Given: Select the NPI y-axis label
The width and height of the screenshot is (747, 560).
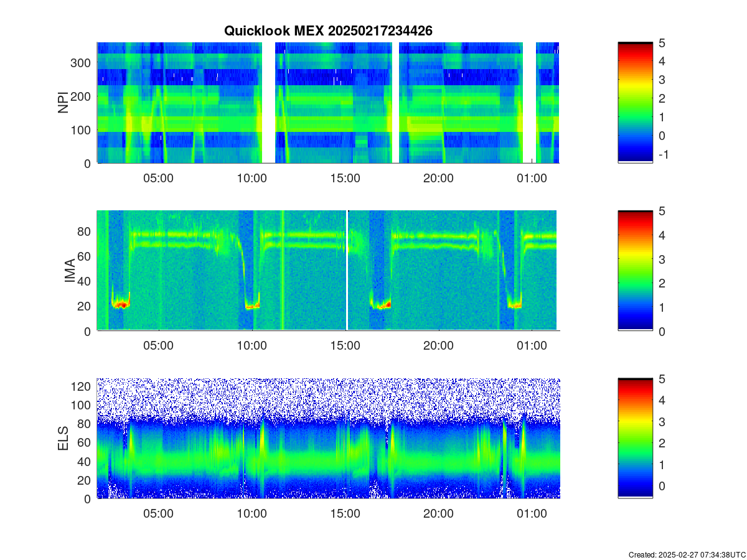Looking at the screenshot, I should coord(63,103).
